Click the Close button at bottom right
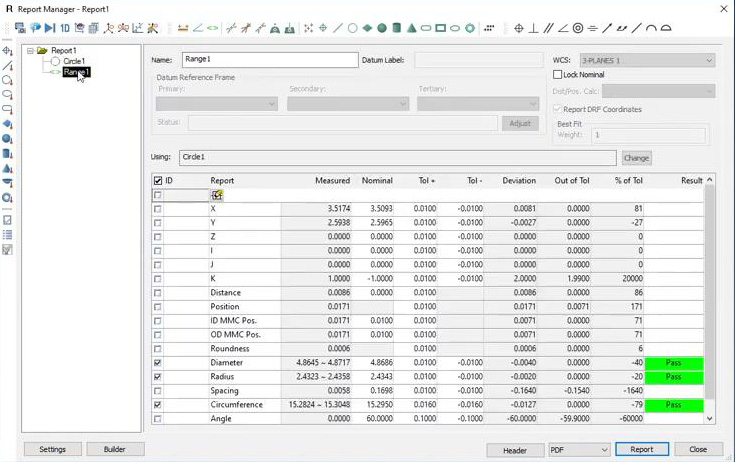 pyautogui.click(x=698, y=449)
